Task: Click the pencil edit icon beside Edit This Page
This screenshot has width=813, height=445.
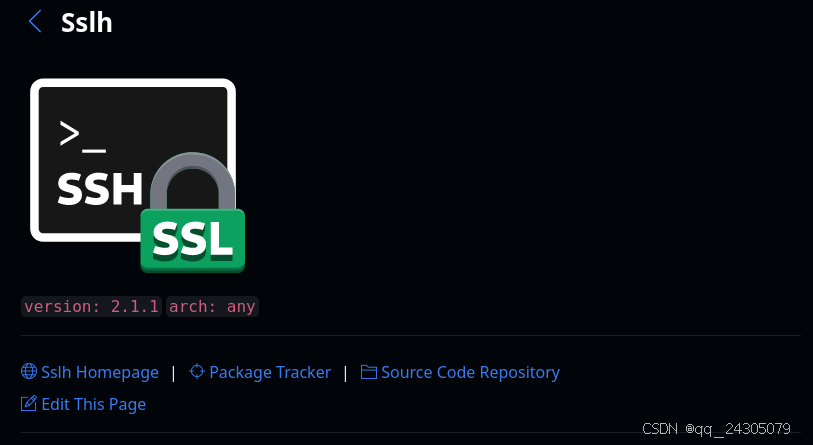Action: [x=29, y=404]
